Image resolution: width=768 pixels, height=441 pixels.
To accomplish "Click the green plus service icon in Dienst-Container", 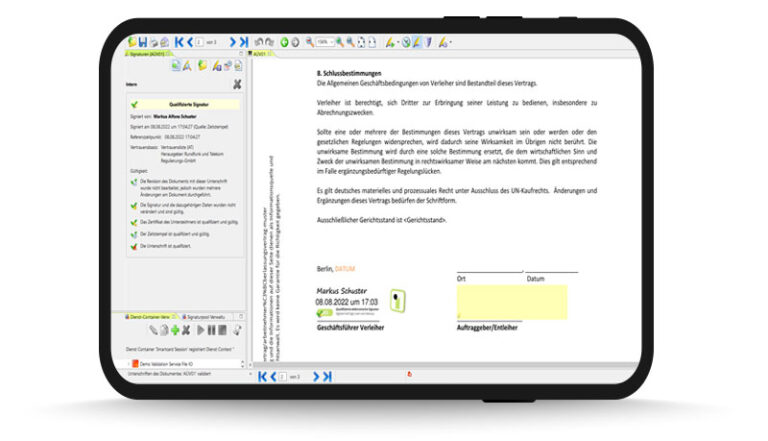I will [x=176, y=329].
